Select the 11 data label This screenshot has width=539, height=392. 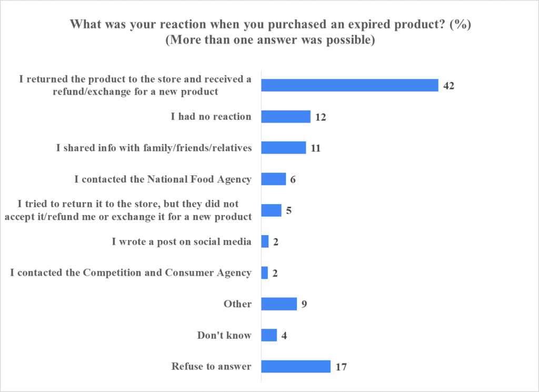coord(315,148)
